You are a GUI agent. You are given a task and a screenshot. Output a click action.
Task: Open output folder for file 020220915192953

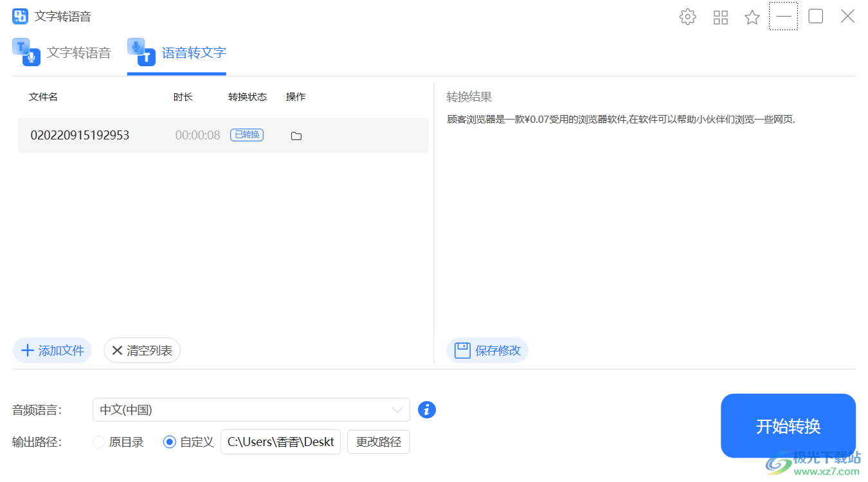[296, 136]
